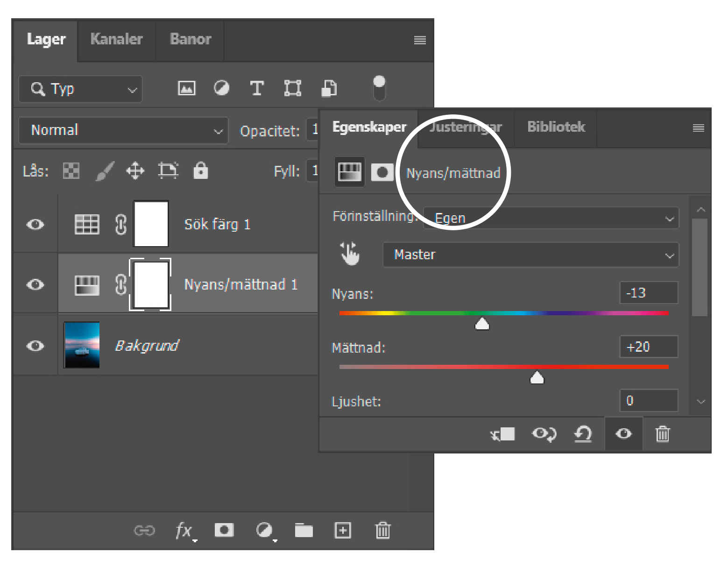Select the Nyans/mättnad 1 layer name

(241, 284)
